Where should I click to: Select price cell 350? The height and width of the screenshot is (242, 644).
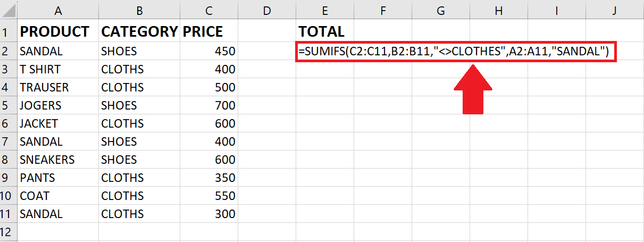point(209,178)
